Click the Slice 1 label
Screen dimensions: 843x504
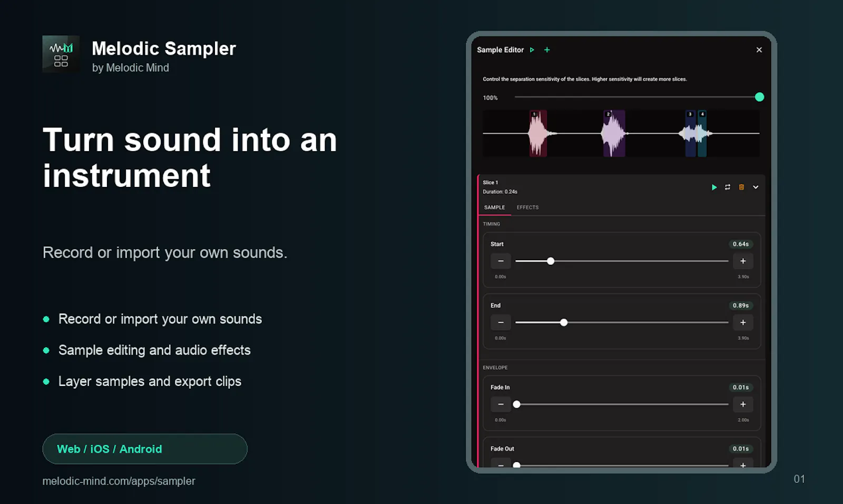[491, 183]
